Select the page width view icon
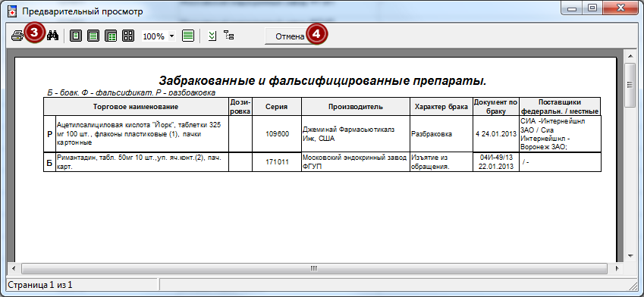This screenshot has height=297, width=644. [x=93, y=36]
